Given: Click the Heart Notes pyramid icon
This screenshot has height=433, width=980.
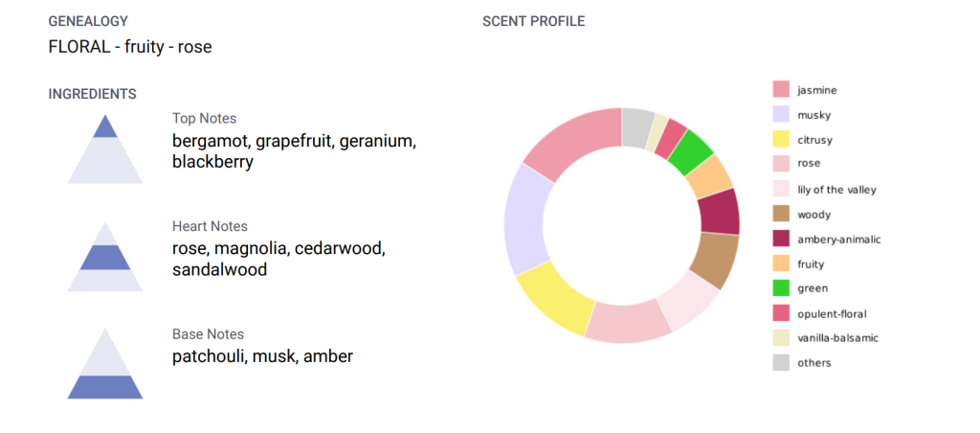Looking at the screenshot, I should coord(105,257).
